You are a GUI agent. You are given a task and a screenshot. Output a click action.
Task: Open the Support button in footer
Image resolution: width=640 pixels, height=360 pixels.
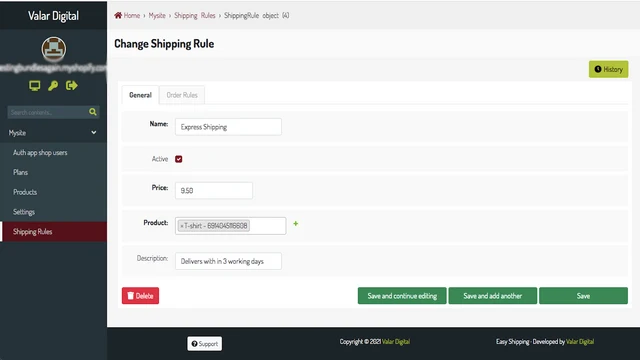tap(204, 344)
